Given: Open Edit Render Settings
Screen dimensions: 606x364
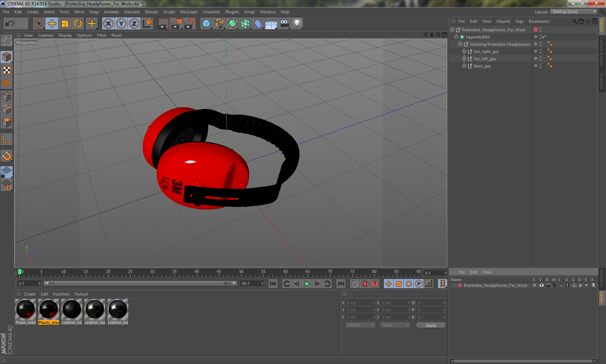Looking at the screenshot, I should click(189, 24).
